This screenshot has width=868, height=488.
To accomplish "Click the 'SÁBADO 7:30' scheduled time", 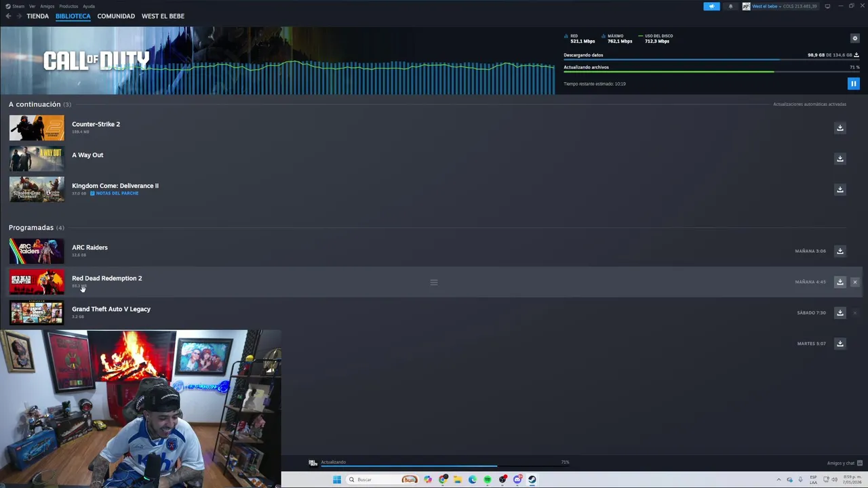I will click(811, 312).
